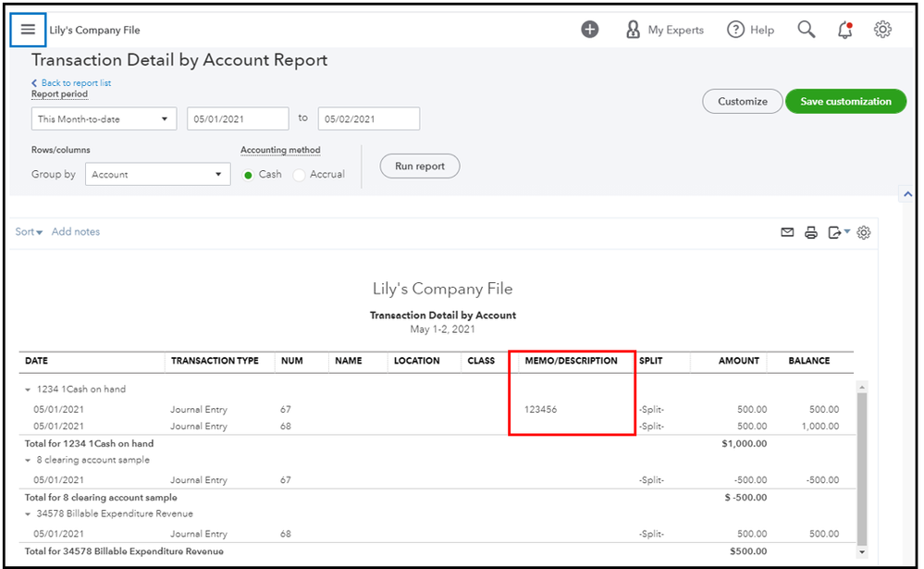Open the Sort dropdown
924x569 pixels.
[29, 231]
